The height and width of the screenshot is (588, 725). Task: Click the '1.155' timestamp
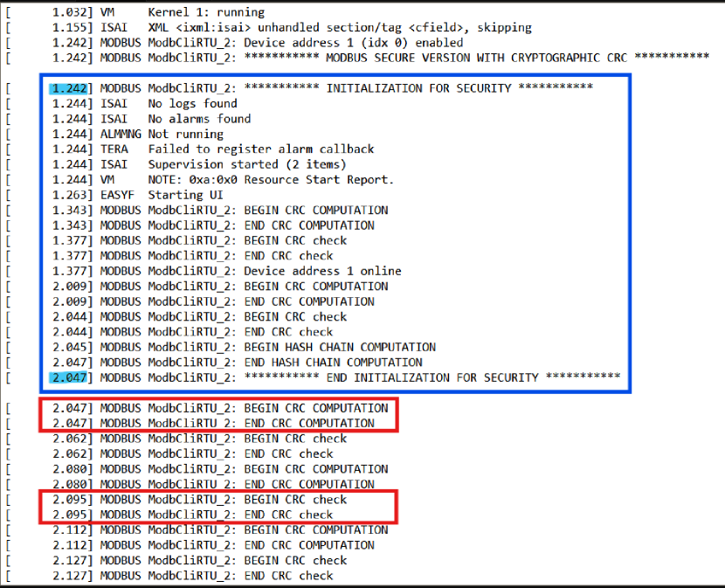point(69,28)
